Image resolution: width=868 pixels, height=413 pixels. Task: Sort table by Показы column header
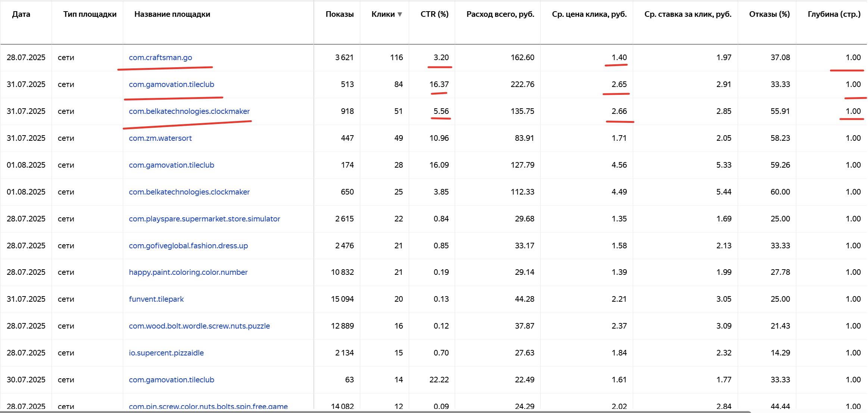(339, 14)
